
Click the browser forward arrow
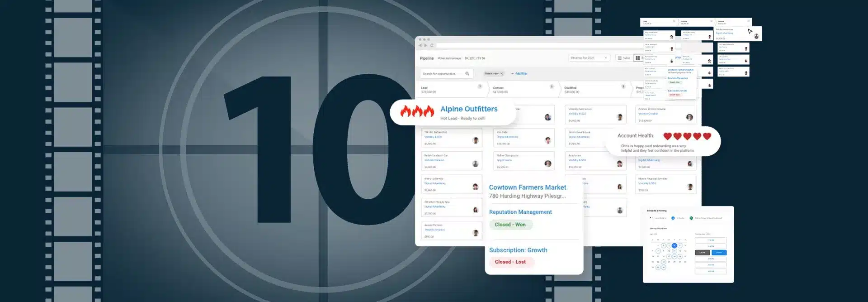click(x=425, y=45)
